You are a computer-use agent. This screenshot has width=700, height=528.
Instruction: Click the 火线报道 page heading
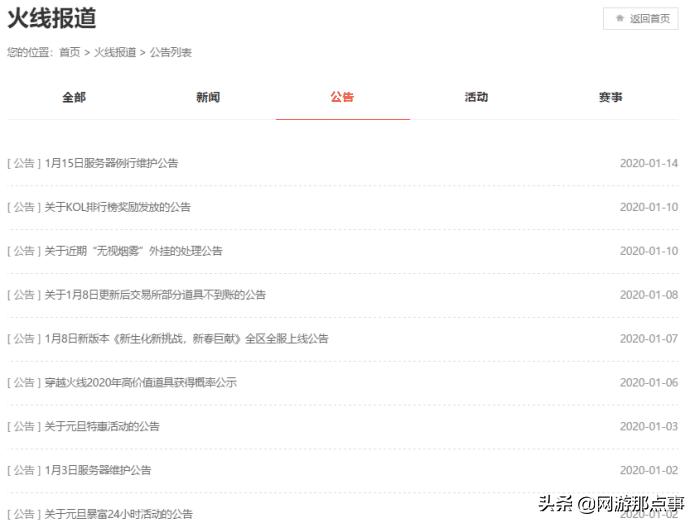click(52, 19)
